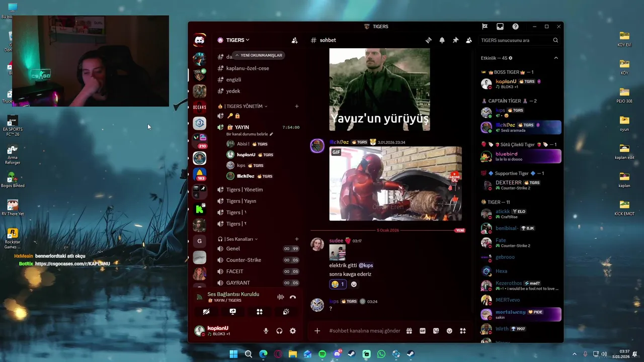The image size is (644, 362).
Task: Select bluebird in member list
Action: (x=521, y=156)
